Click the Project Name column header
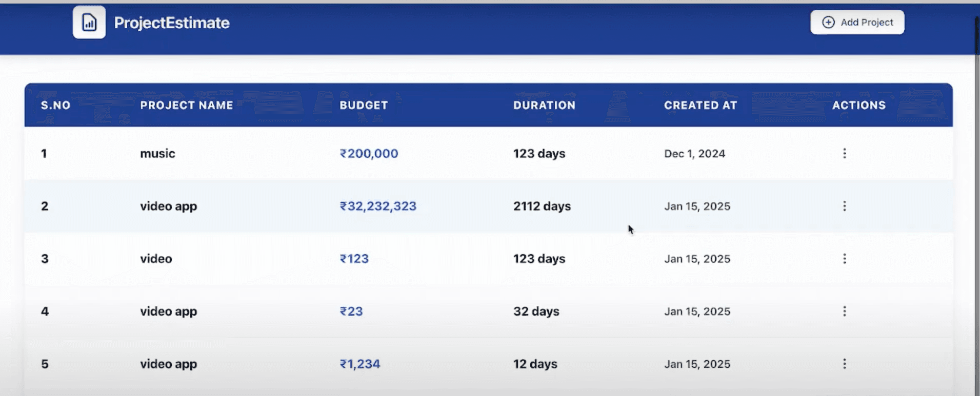This screenshot has width=980, height=396. (x=187, y=105)
